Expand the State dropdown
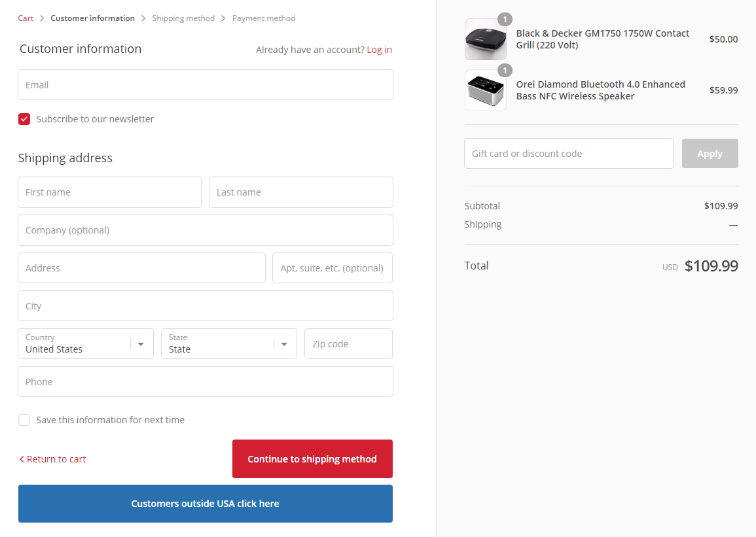 (x=228, y=344)
